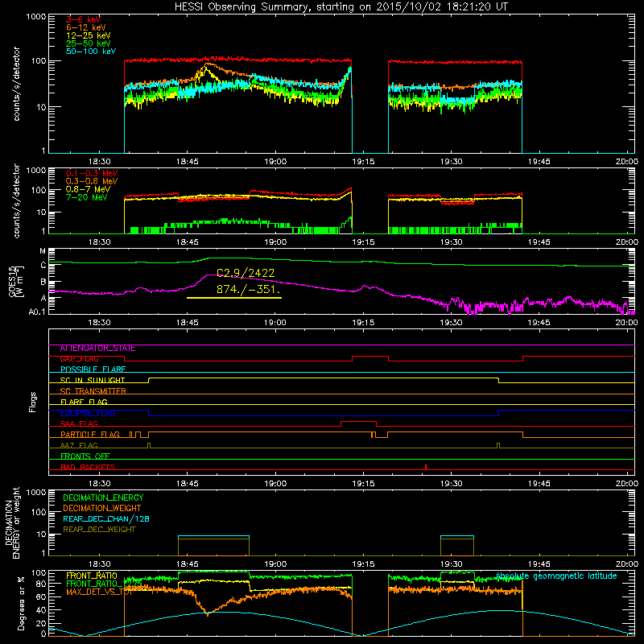The width and height of the screenshot is (644, 644).
Task: Select the 50-100 keV legend label
Action: [91, 52]
